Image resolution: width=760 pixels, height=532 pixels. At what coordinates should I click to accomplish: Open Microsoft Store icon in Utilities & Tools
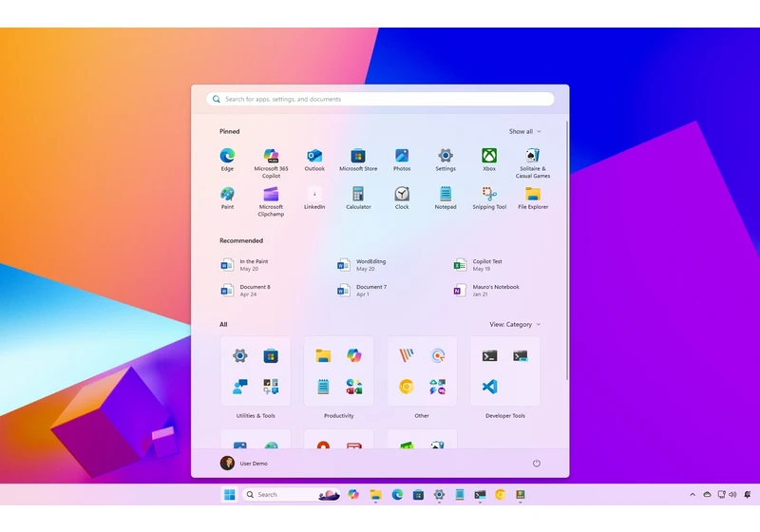(x=271, y=355)
